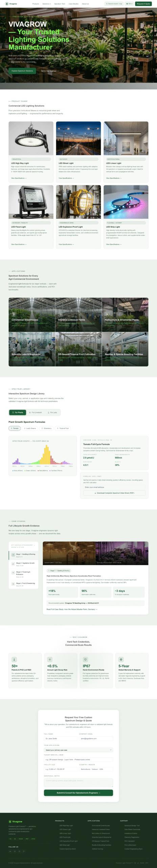Open footer Contact Engineering Team link
This screenshot has width=157, height=868.
(x=133, y=849)
